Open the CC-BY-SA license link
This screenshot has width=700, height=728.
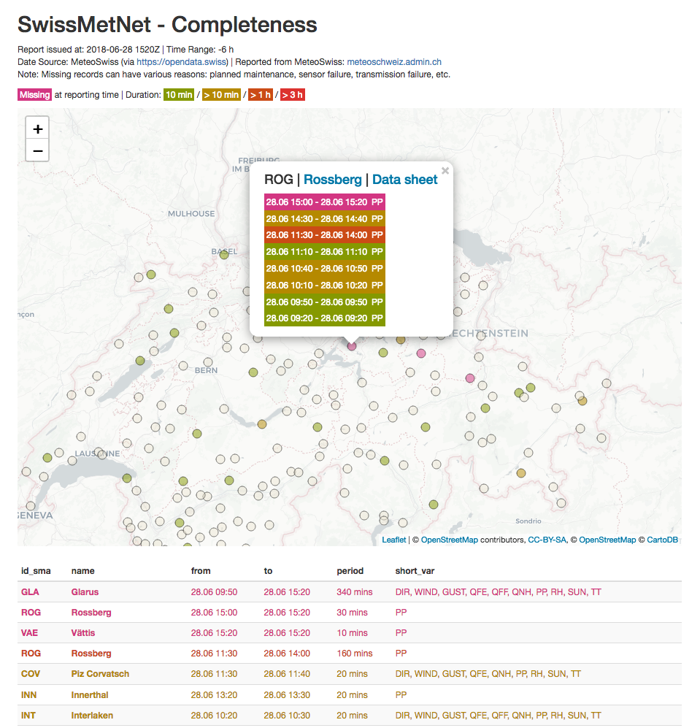547,540
